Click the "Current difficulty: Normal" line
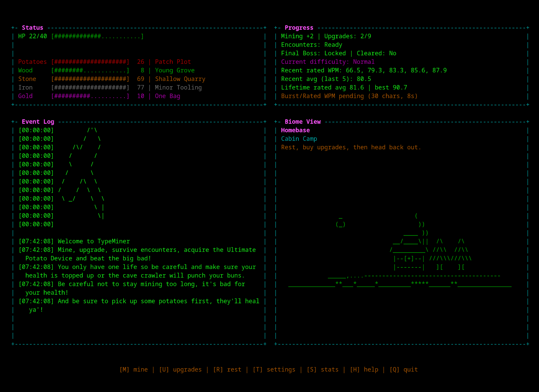This screenshot has width=539, height=392. [328, 62]
